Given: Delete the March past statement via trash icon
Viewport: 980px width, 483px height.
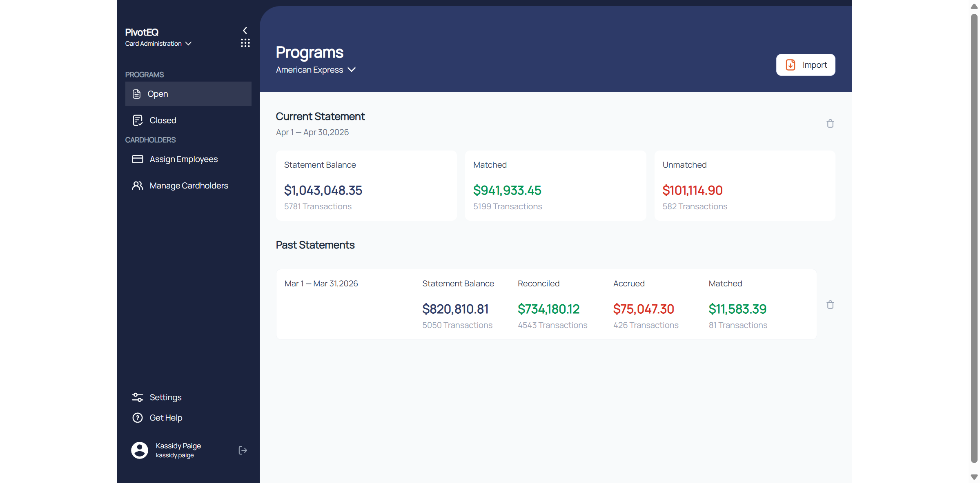Looking at the screenshot, I should (x=830, y=305).
